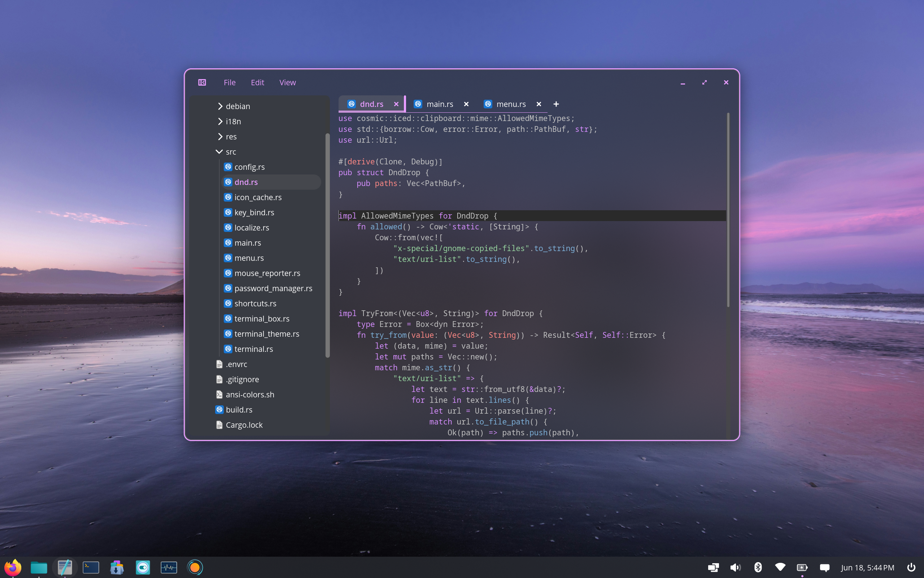Click the editor vertical scrollbar
The image size is (924, 578).
click(x=728, y=210)
